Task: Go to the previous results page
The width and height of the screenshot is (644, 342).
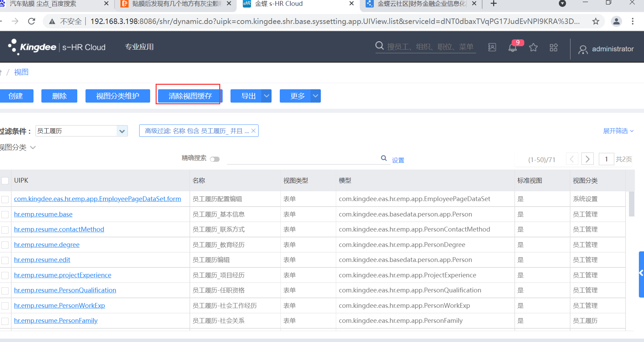Action: [572, 159]
